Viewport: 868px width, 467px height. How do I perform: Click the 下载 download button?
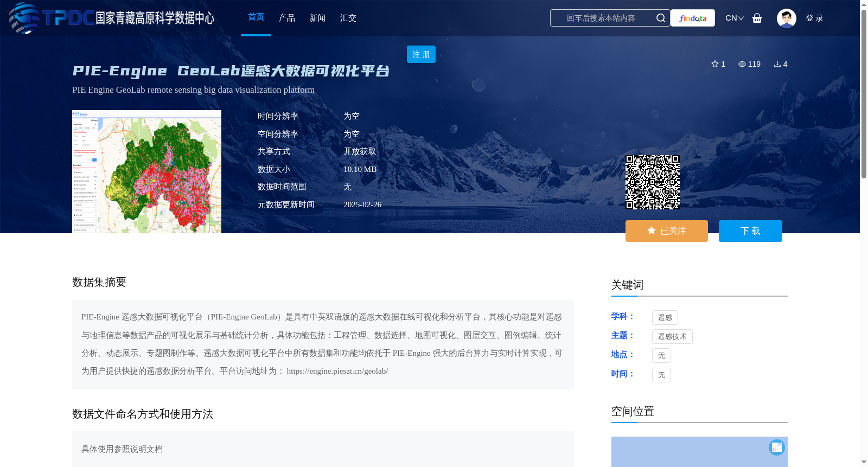750,231
